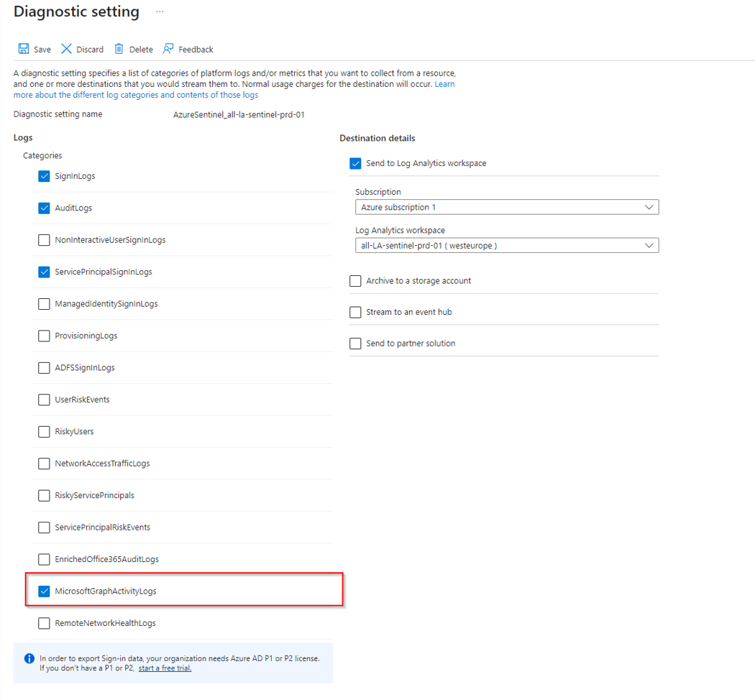
Task: Enable Archive to a storage account
Action: [x=355, y=280]
